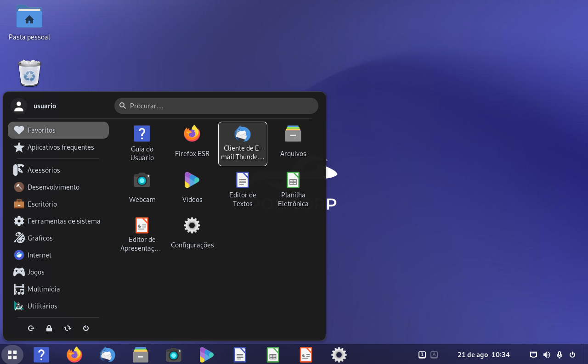Launch Planilha Eletrônica from favorites grid
This screenshot has height=364, width=588.
click(293, 189)
